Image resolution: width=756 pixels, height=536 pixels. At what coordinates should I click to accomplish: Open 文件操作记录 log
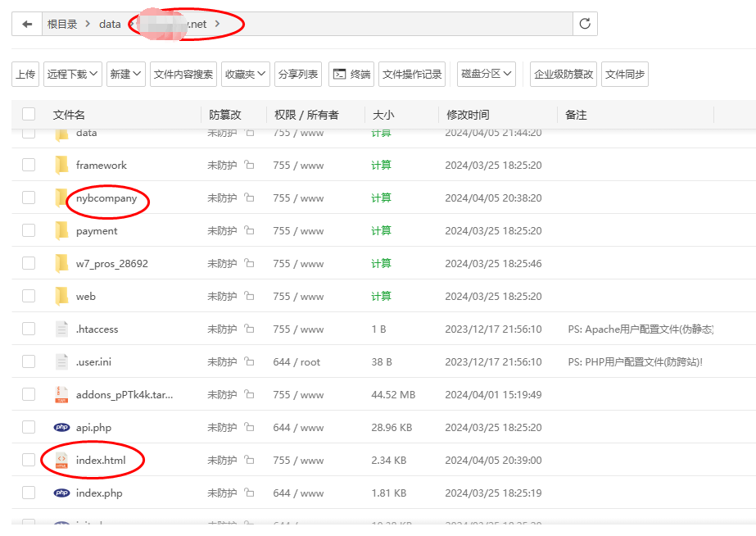pyautogui.click(x=412, y=75)
